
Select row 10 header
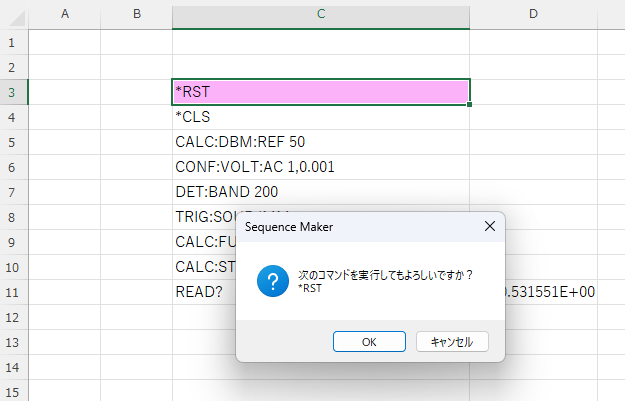[x=14, y=267]
